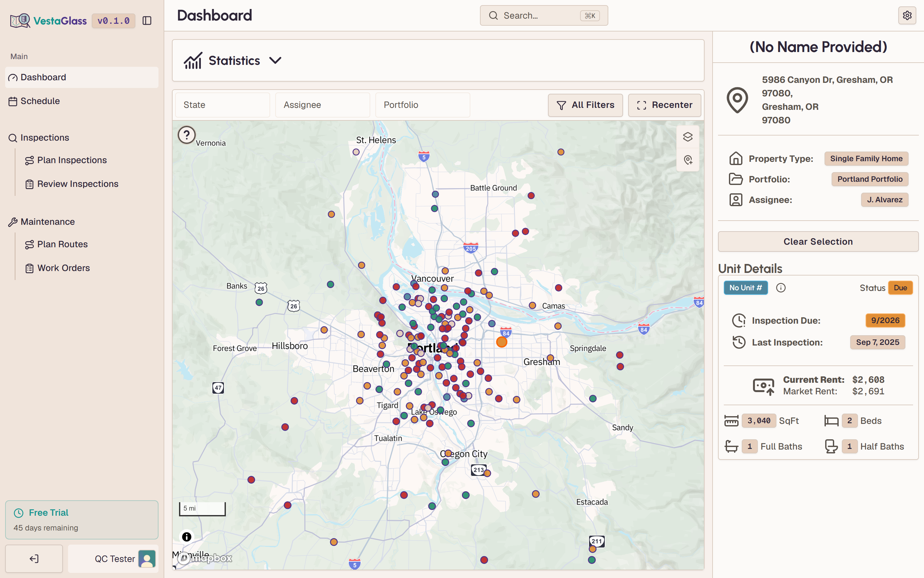
Task: Click the 5986 Canyon Dr address text
Action: (x=827, y=100)
